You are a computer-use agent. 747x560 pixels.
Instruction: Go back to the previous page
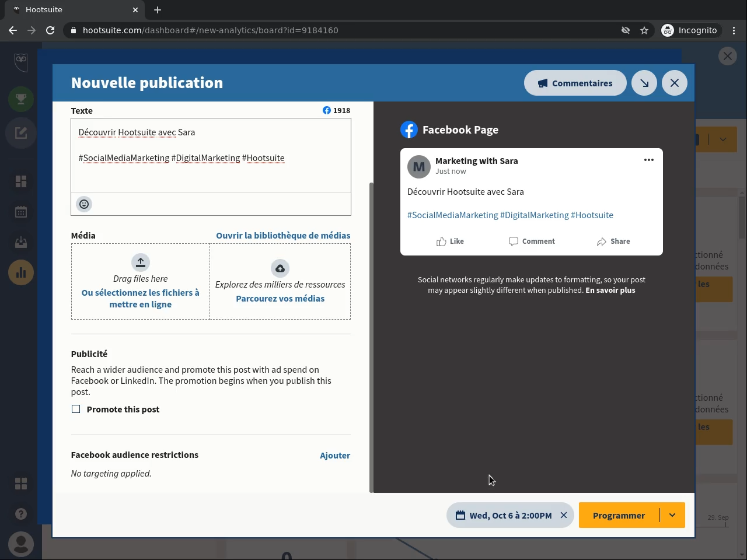click(x=13, y=30)
